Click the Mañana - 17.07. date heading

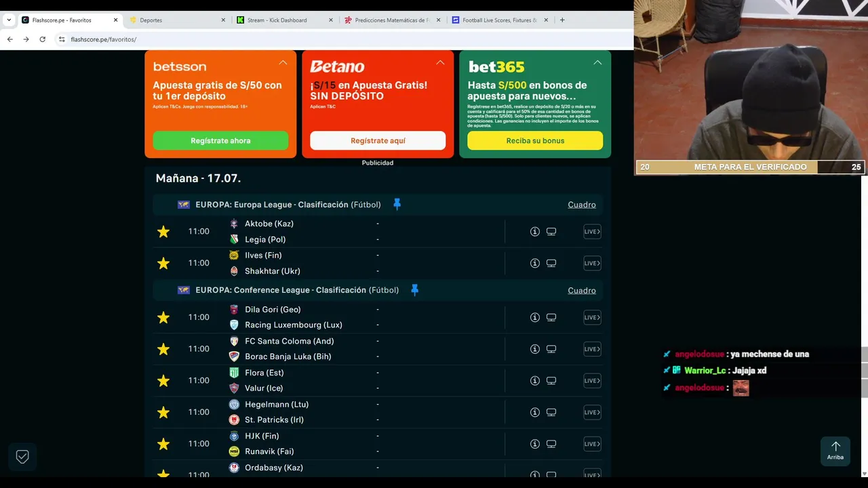click(x=198, y=178)
